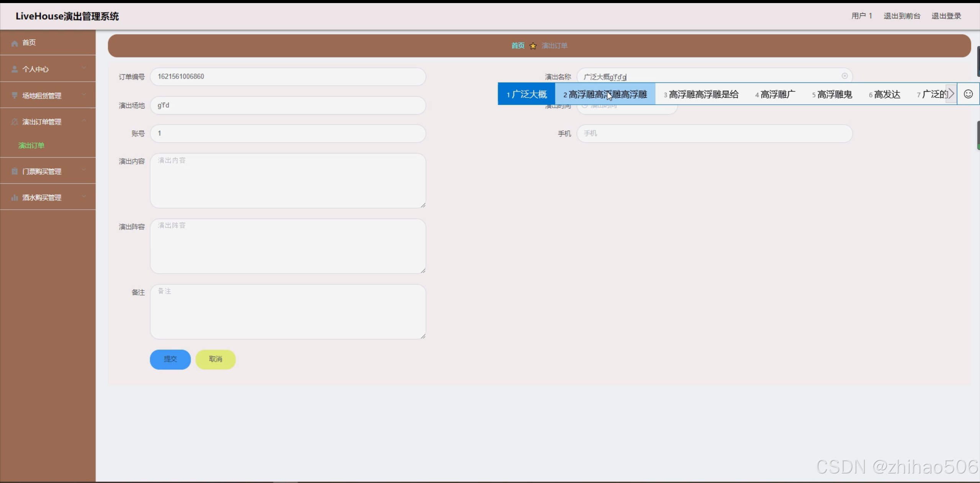980x483 pixels.
Task: Click the 门票购买管理 sidebar icon
Action: (x=14, y=171)
